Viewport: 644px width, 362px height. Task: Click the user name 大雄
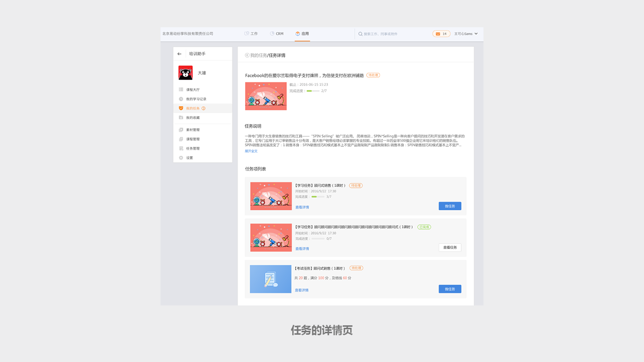coord(202,73)
